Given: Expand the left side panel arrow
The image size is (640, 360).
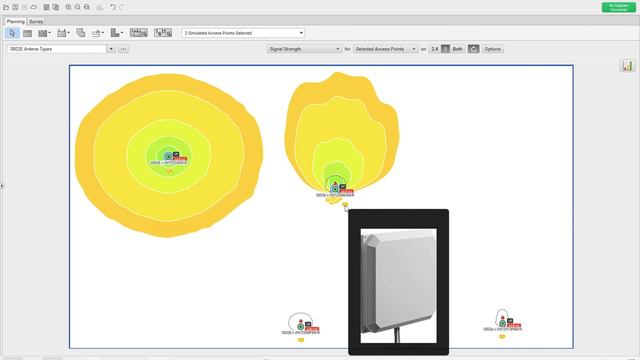Looking at the screenshot, I should (2, 186).
